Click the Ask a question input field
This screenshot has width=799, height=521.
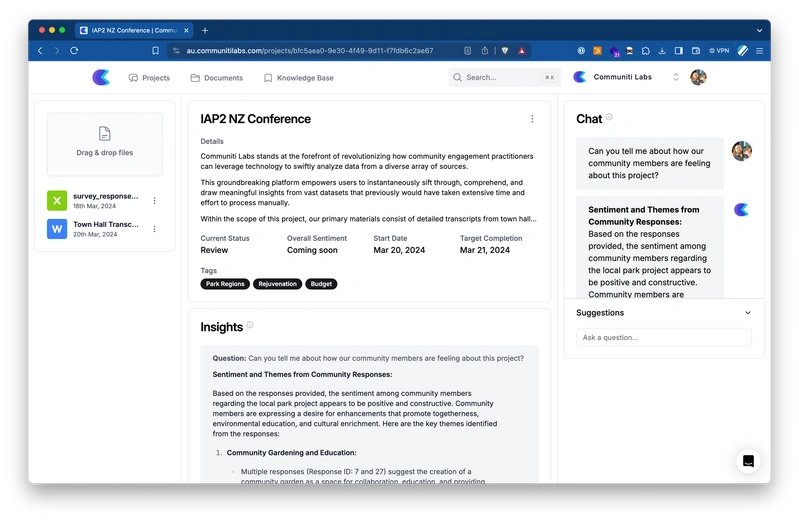pyautogui.click(x=663, y=337)
